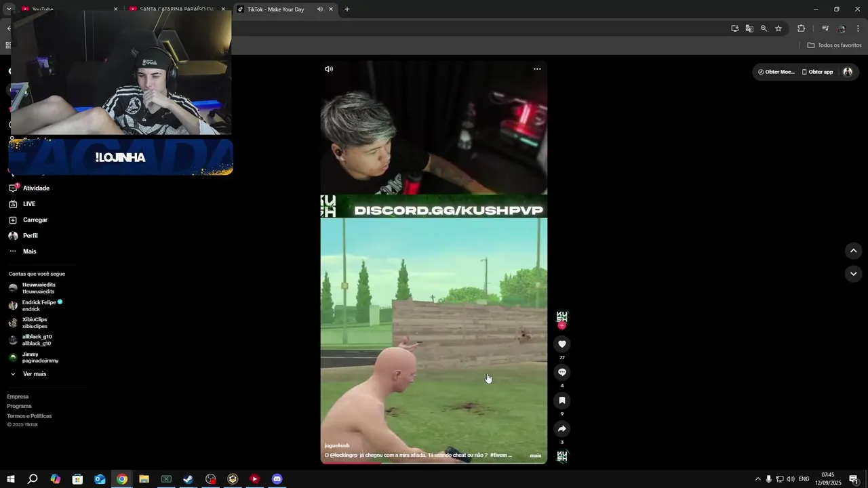This screenshot has width=868, height=488.
Task: Open the media controls icon
Action: click(825, 28)
